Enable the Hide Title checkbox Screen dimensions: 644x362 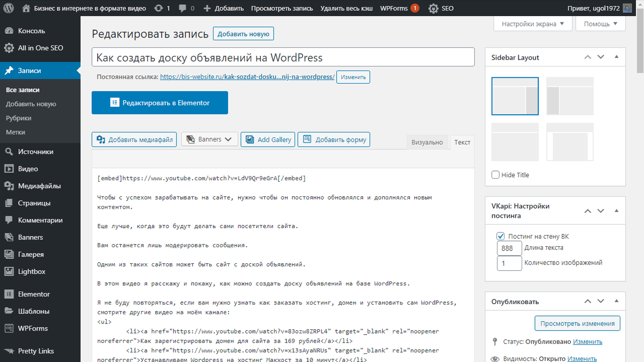click(495, 175)
